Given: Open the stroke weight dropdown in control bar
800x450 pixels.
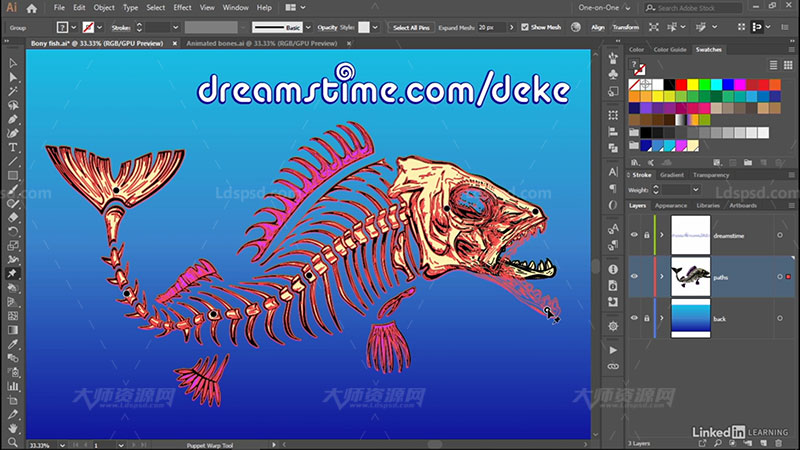Looking at the screenshot, I should click(176, 28).
